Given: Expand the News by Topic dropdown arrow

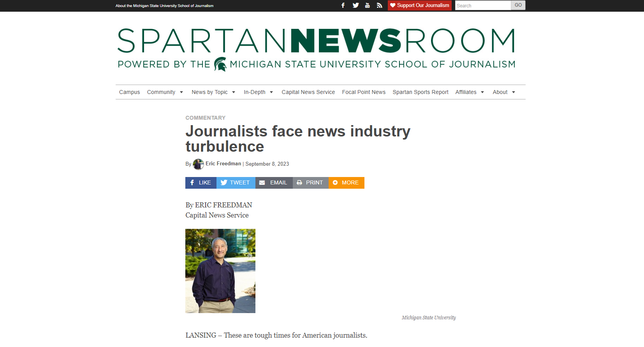Looking at the screenshot, I should pyautogui.click(x=234, y=92).
